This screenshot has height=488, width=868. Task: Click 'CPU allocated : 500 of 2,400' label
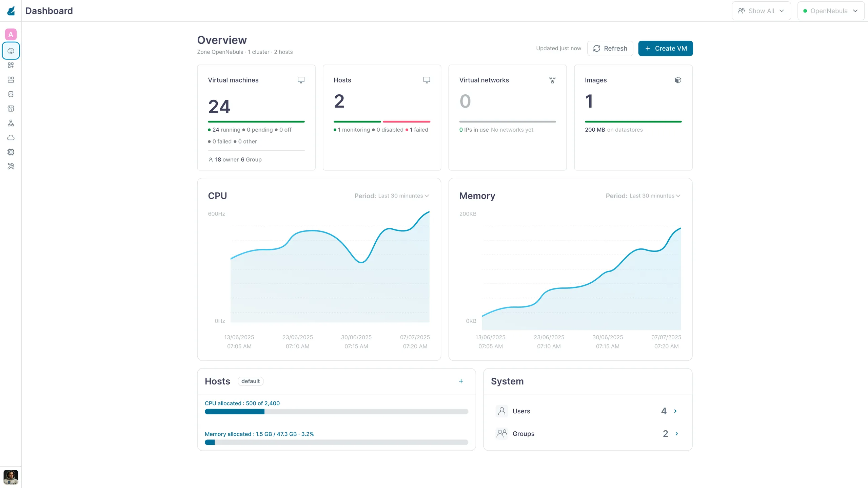[x=242, y=403]
